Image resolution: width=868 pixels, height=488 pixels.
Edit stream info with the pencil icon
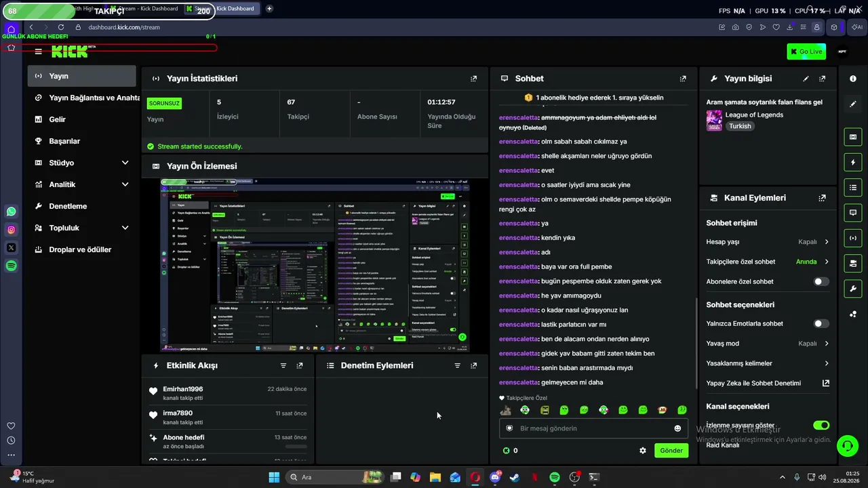pyautogui.click(x=806, y=79)
